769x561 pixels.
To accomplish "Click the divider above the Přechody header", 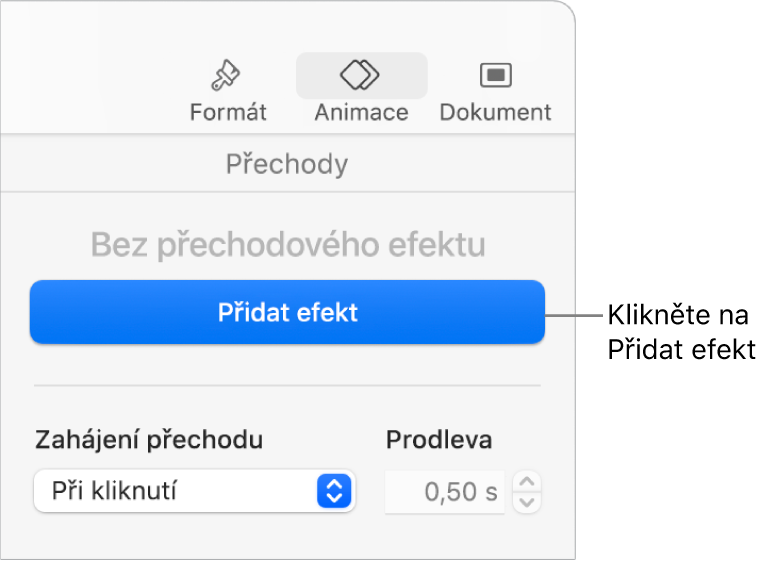I will click(287, 135).
